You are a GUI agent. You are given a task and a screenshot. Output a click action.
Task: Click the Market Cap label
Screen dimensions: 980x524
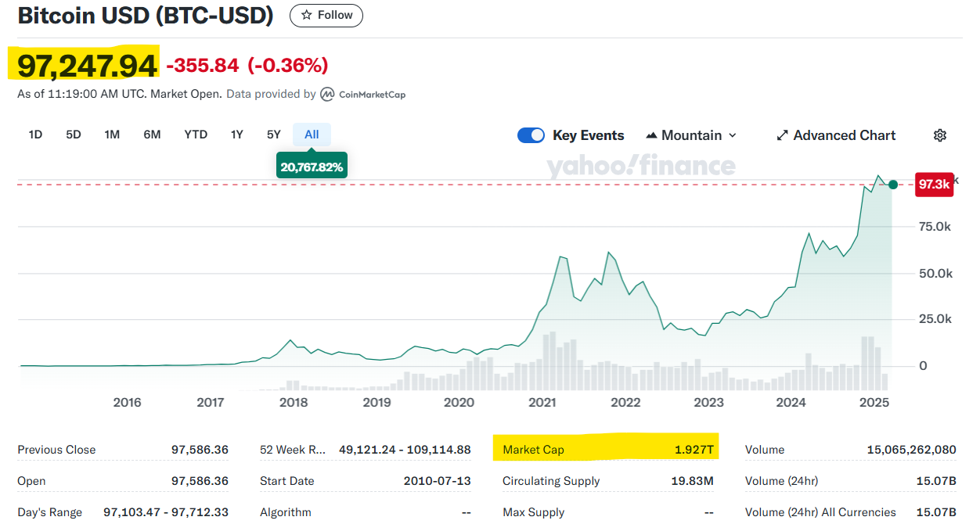coord(533,450)
